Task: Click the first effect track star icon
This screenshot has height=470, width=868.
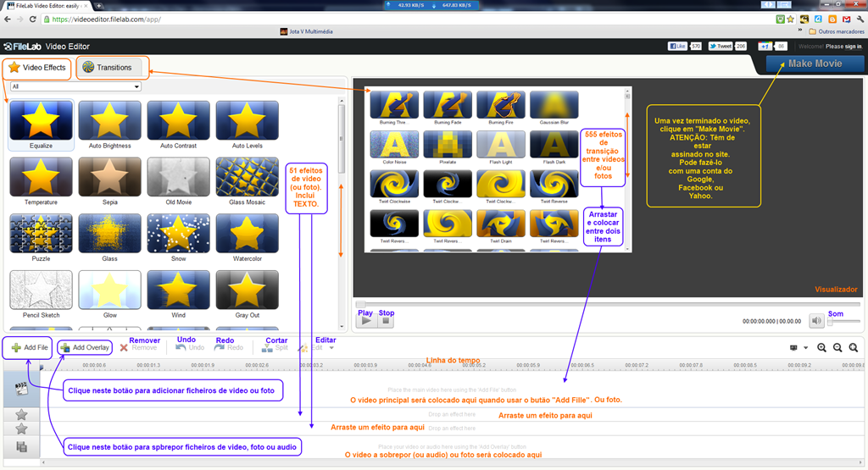Action: click(21, 415)
